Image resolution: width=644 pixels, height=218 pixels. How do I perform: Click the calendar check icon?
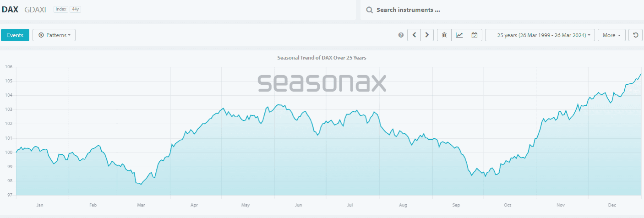(x=475, y=35)
